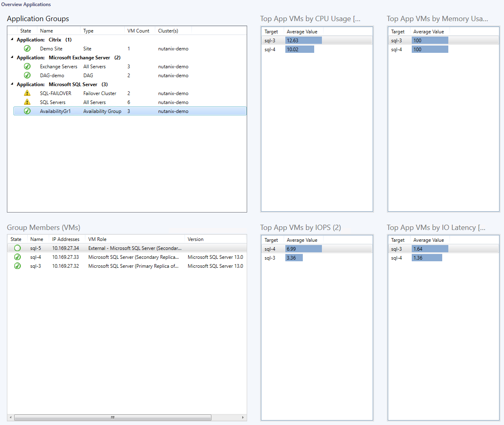Click right arrow of Group Members scrollbar
The image size is (504, 425).
point(243,417)
